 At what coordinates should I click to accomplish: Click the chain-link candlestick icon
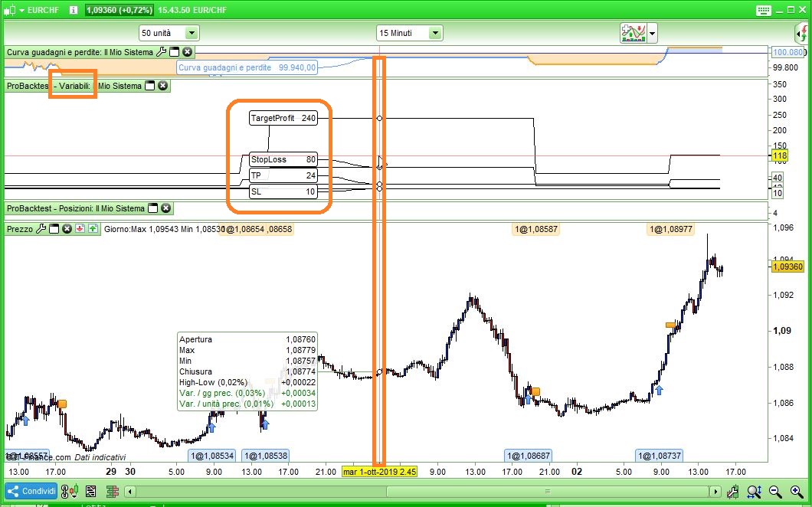(x=69, y=491)
